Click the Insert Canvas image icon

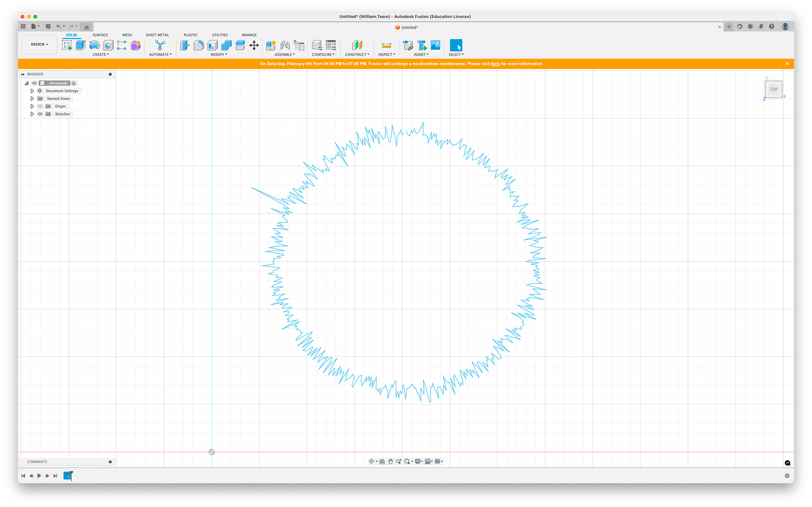(436, 45)
